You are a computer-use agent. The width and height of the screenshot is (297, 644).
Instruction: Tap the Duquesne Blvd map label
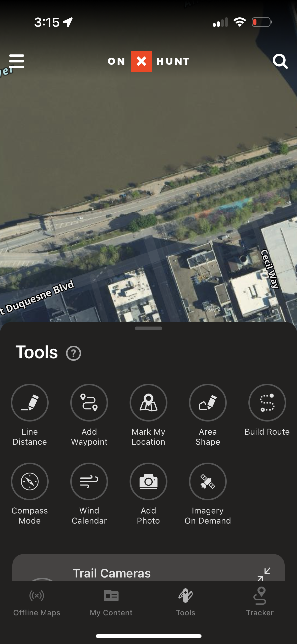click(38, 298)
